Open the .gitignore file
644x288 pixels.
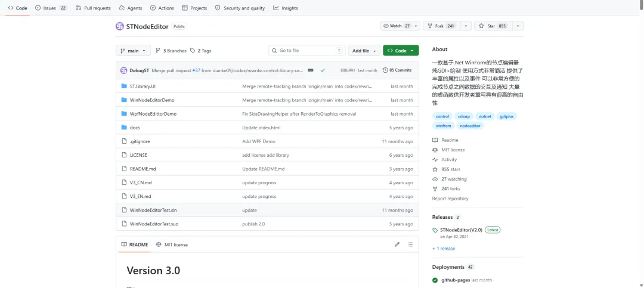pyautogui.click(x=140, y=141)
